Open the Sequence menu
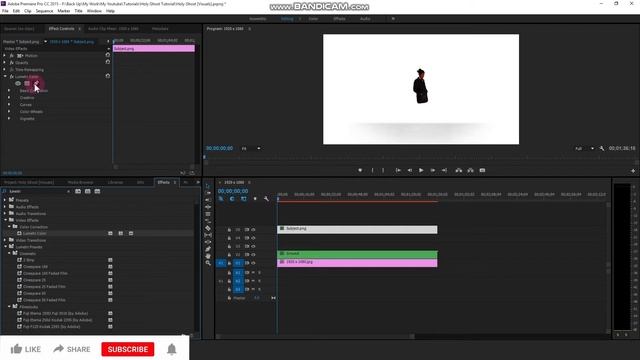The image size is (640, 360). pyautogui.click(x=44, y=11)
